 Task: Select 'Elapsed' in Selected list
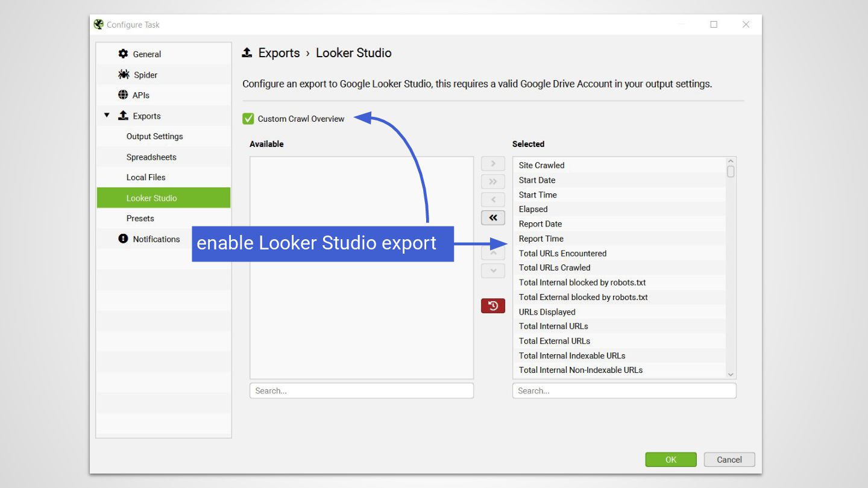(620, 209)
